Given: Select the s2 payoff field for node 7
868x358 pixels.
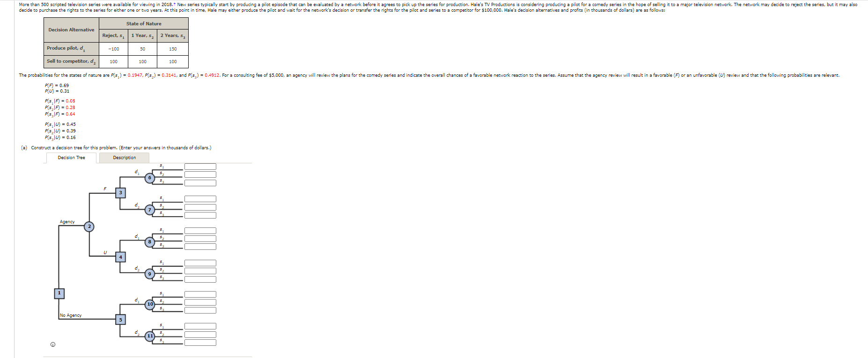Looking at the screenshot, I should (200, 207).
